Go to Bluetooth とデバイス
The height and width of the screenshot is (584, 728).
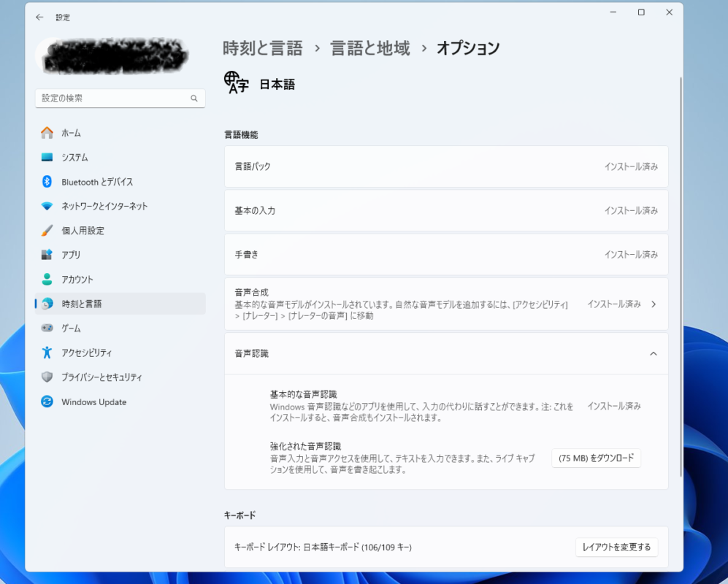tap(120, 182)
